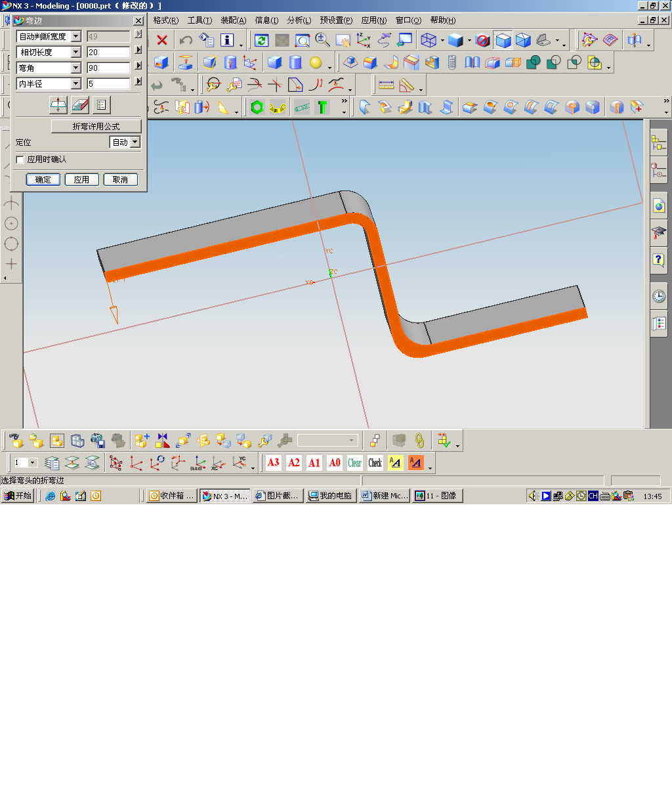Switch to 图片截... taskbar window
The height and width of the screenshot is (788, 672).
277,496
